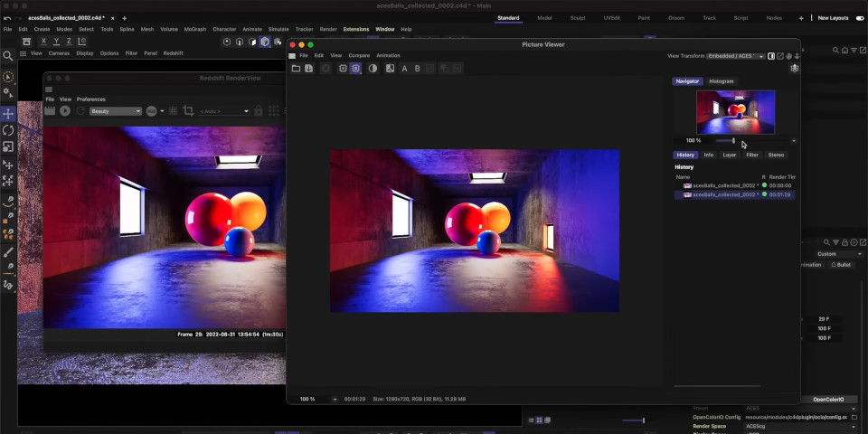Click the New Layouts button
This screenshot has height=434, width=868.
click(x=833, y=18)
